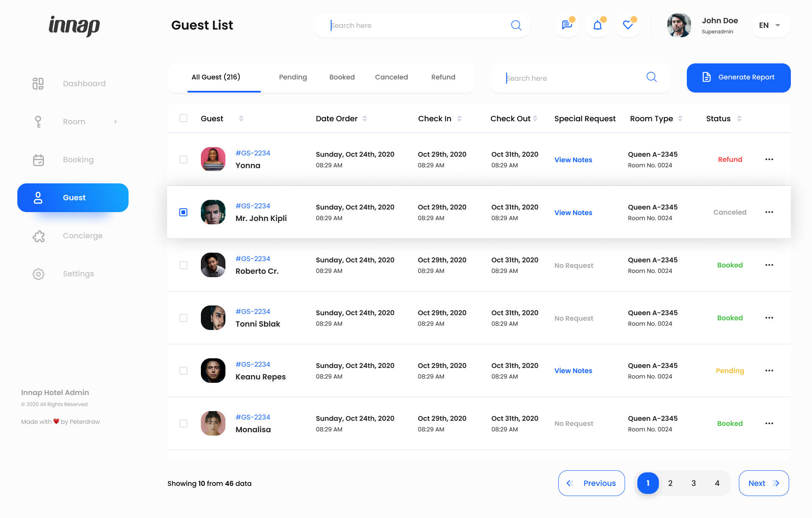This screenshot has width=812, height=518.
Task: Sort by Date Order column arrows
Action: [365, 119]
